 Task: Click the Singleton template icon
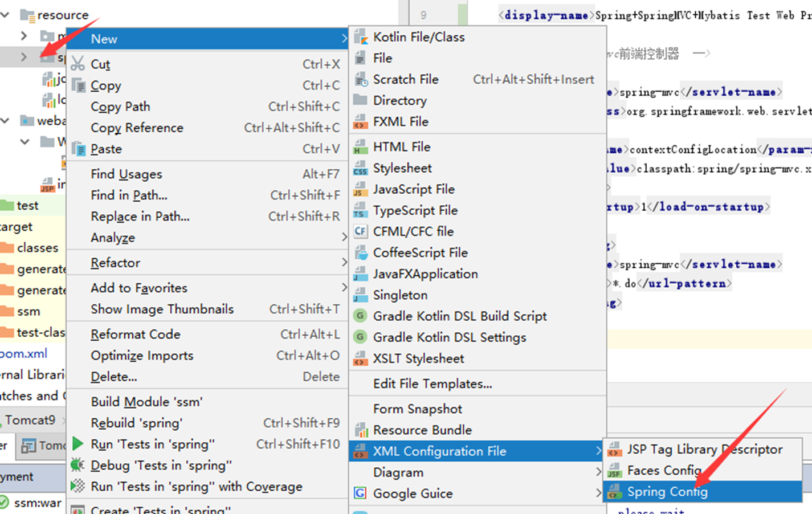tap(360, 295)
